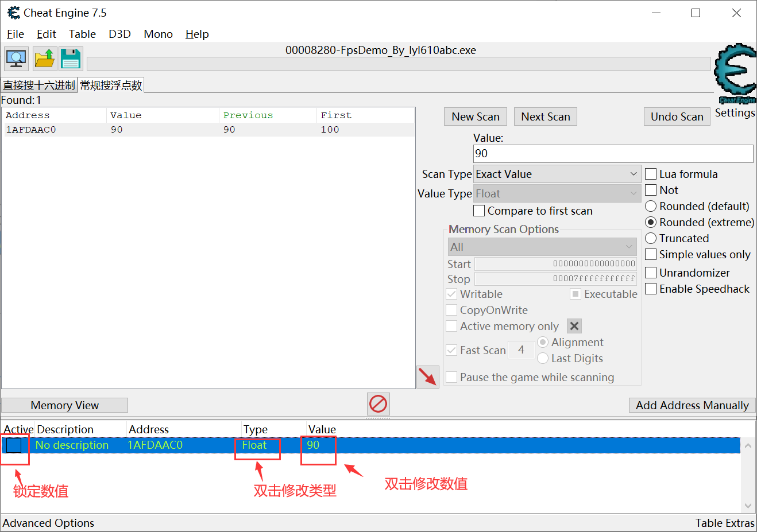This screenshot has height=532, width=757.
Task: Open the Table menu
Action: (82, 34)
